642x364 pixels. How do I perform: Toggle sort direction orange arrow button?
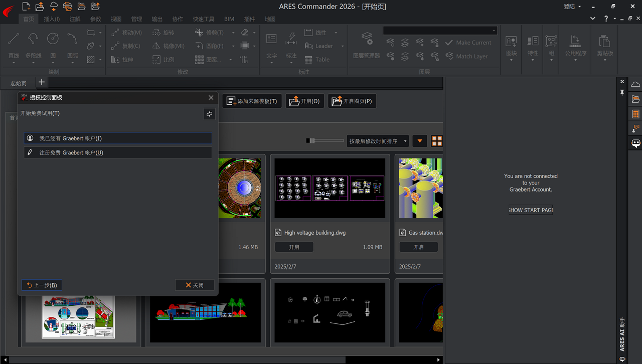[420, 141]
